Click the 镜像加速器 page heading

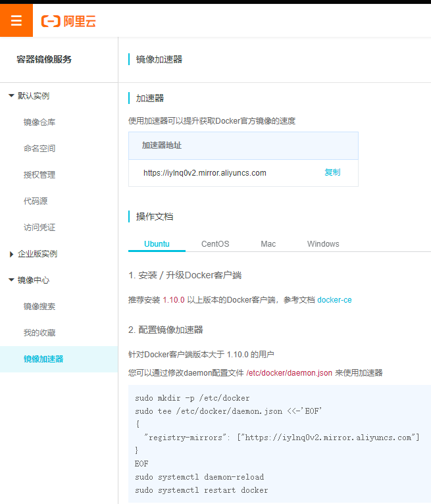159,59
